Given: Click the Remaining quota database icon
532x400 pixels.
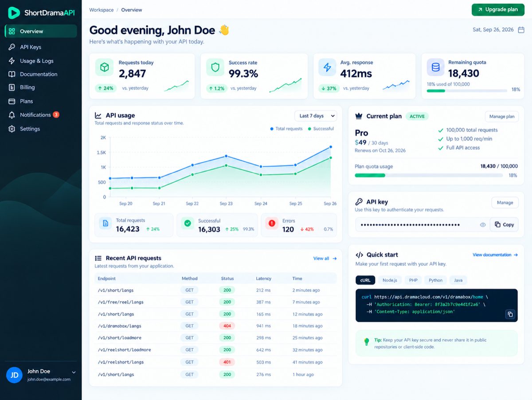Looking at the screenshot, I should click(x=435, y=67).
